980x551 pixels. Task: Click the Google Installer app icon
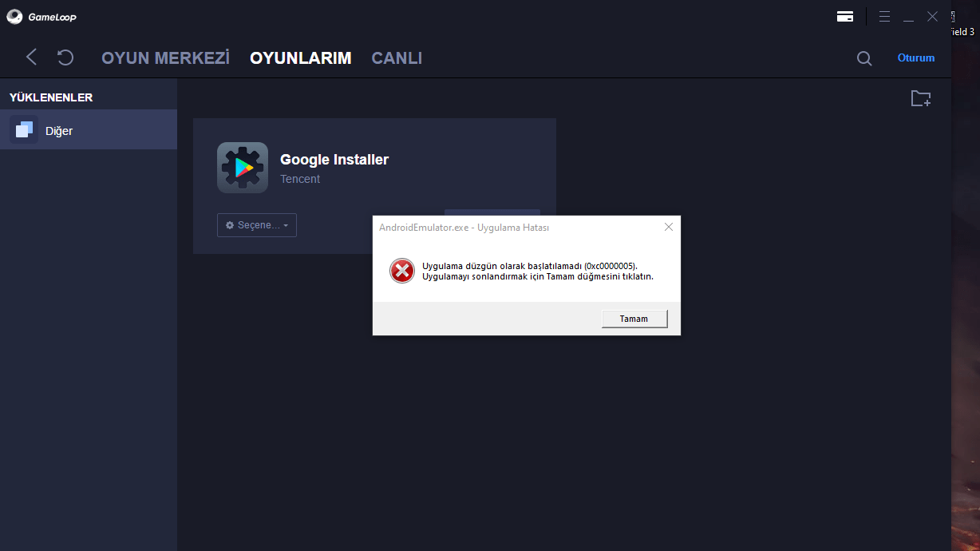click(x=243, y=168)
